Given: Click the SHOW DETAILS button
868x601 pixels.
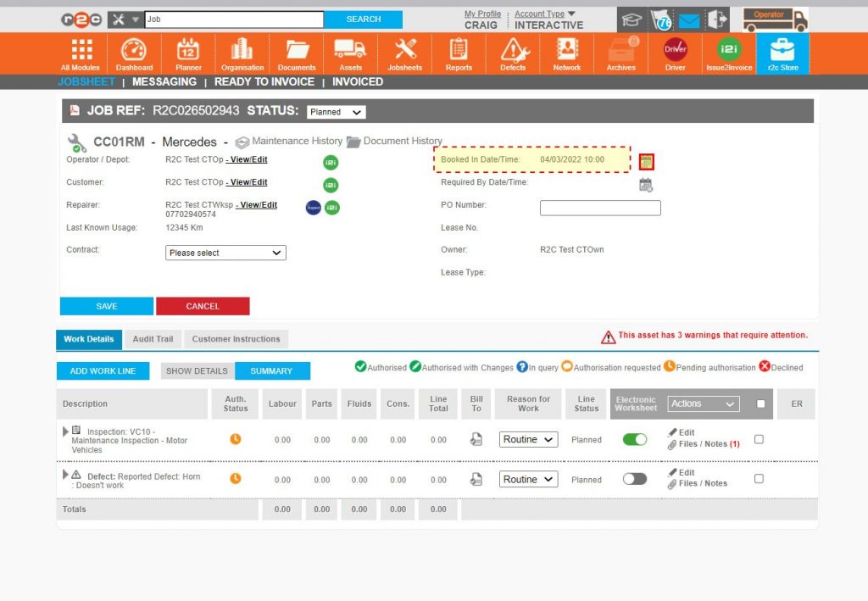Looking at the screenshot, I should pyautogui.click(x=197, y=370).
